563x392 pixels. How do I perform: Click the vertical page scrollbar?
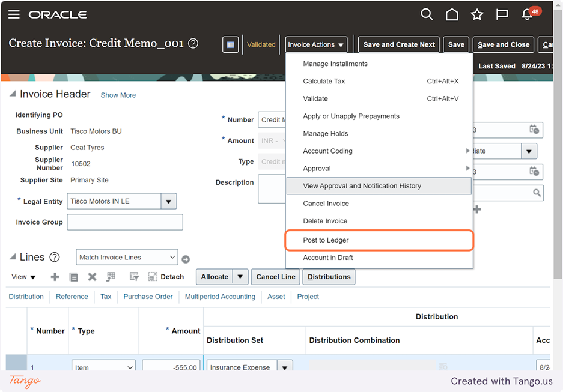558,143
